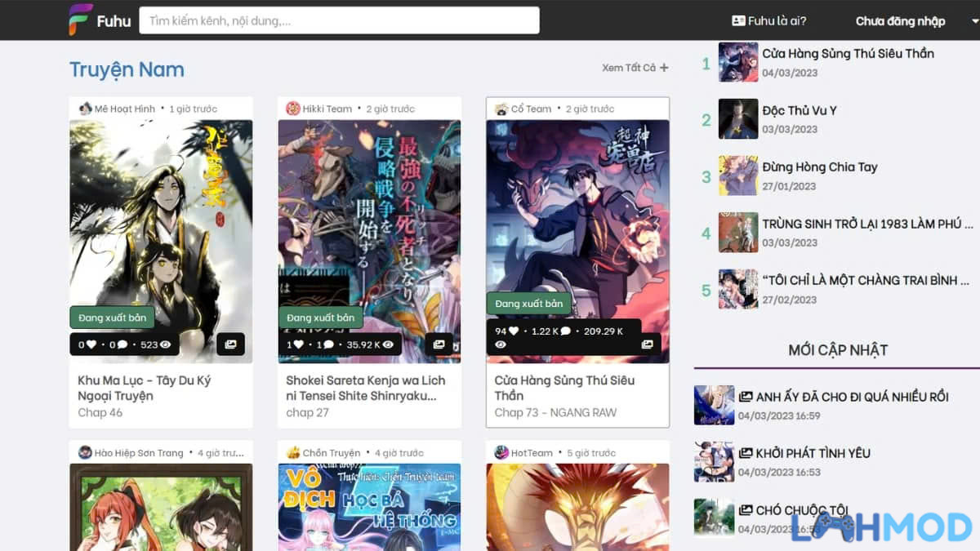Viewport: 980px width, 551px height.
Task: Click 'Đang xuất bản' badge on Cổ Team card
Action: [x=528, y=304]
